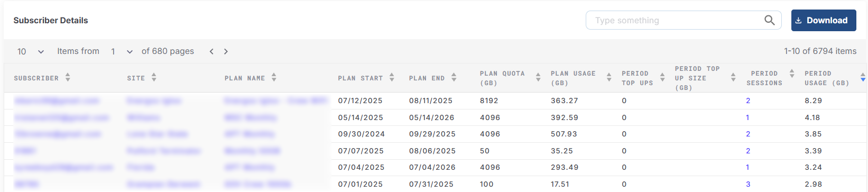Sort by Period Usage (GB) arrows
This screenshot has width=868, height=192.
[863, 78]
